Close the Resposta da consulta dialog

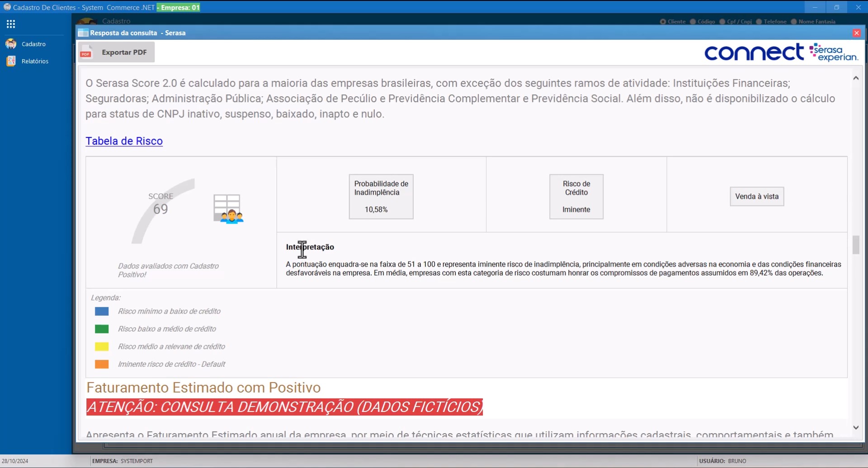click(856, 33)
